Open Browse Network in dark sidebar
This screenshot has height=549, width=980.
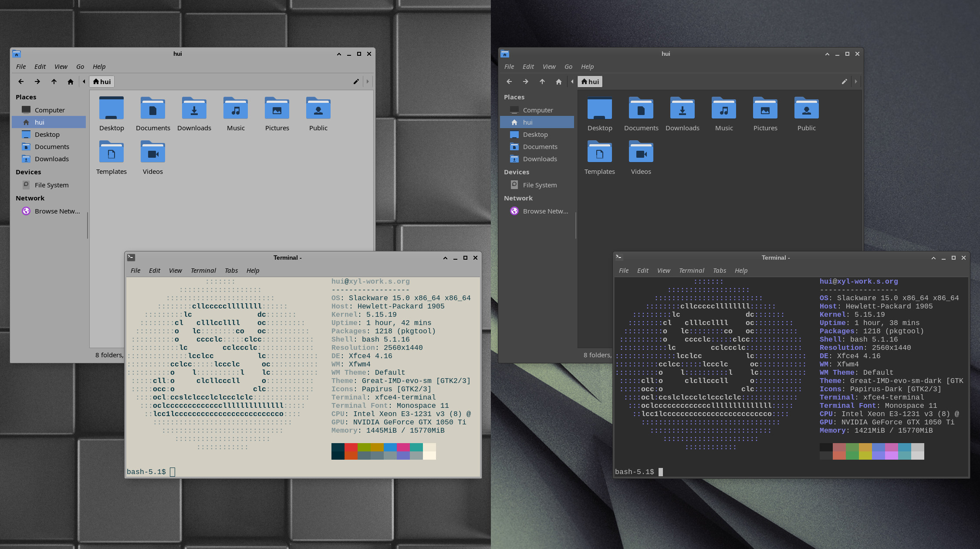[537, 211]
